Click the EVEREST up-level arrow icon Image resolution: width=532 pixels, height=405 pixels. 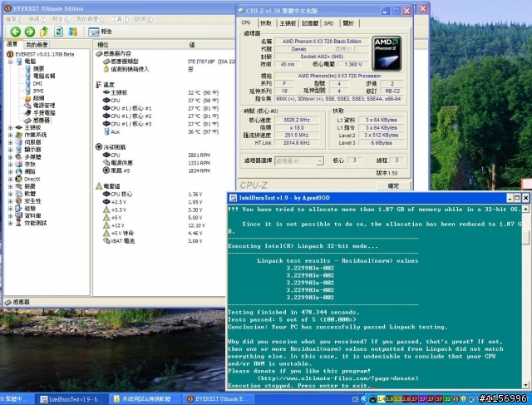coord(44,32)
